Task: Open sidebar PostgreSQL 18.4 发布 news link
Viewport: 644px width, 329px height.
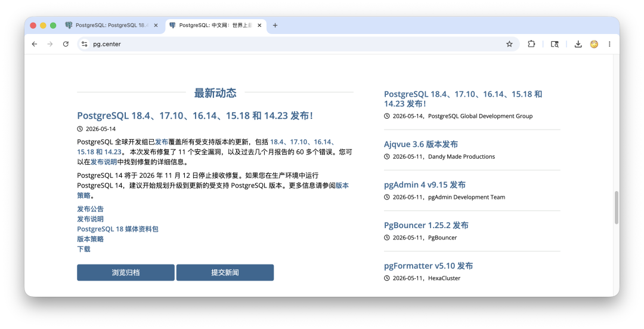Action: click(463, 99)
